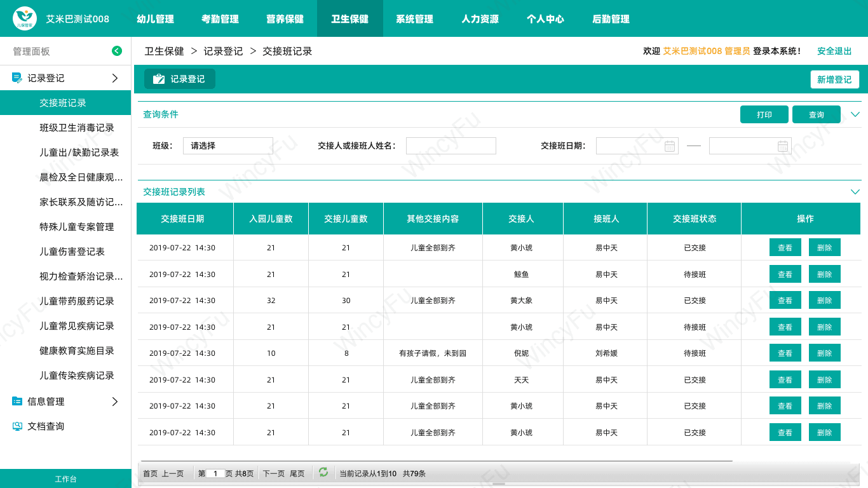The width and height of the screenshot is (868, 488).
Task: Click the 信息管理 folder icon
Action: [x=17, y=402]
